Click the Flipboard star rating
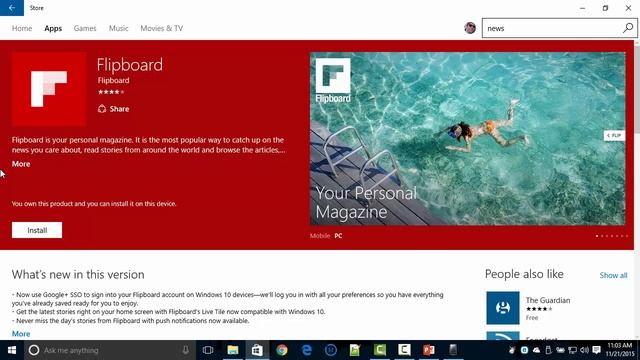The width and height of the screenshot is (640, 360). coord(111,92)
